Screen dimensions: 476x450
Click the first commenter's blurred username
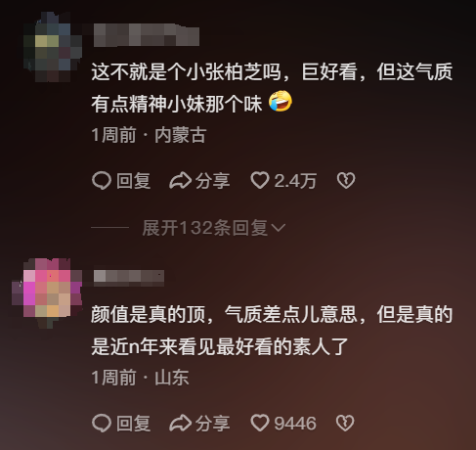(x=147, y=34)
